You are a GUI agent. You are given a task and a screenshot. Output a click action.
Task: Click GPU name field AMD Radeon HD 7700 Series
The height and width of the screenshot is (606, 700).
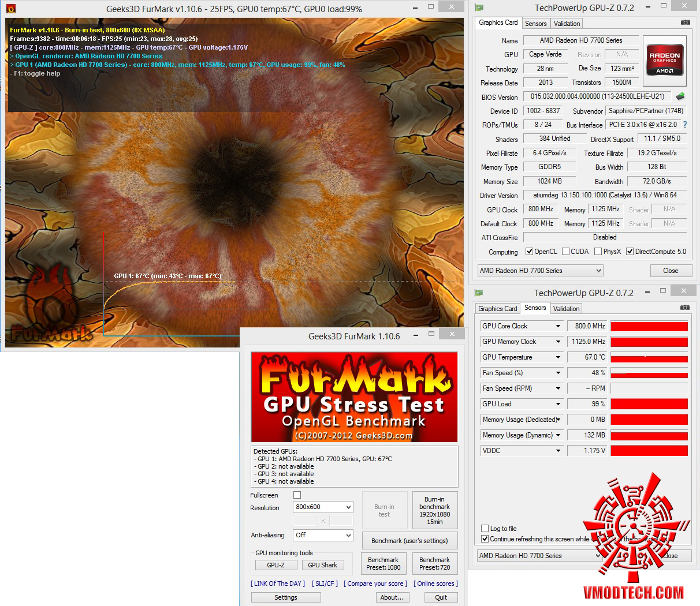click(581, 40)
